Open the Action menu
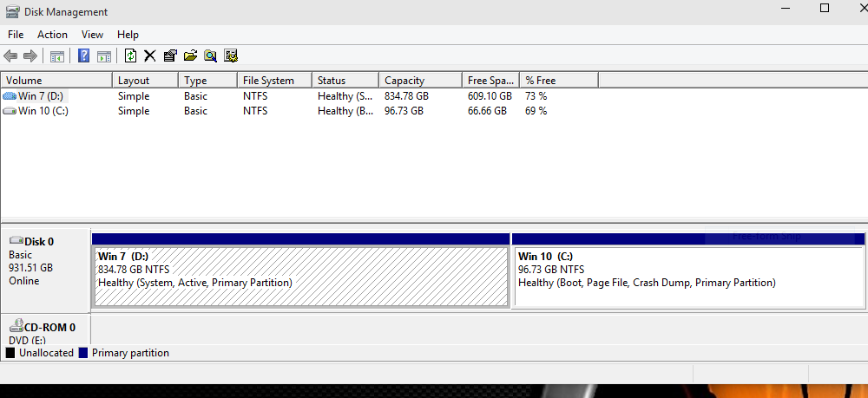The image size is (868, 398). [53, 35]
